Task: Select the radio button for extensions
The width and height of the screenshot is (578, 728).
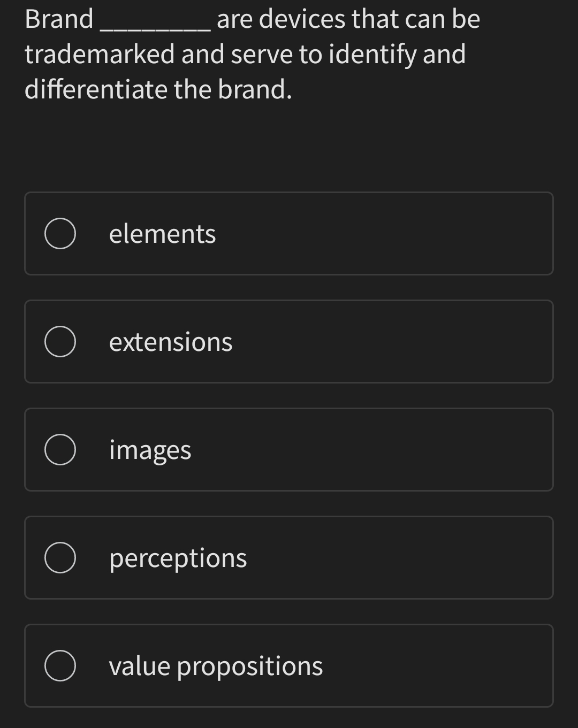Action: [60, 341]
